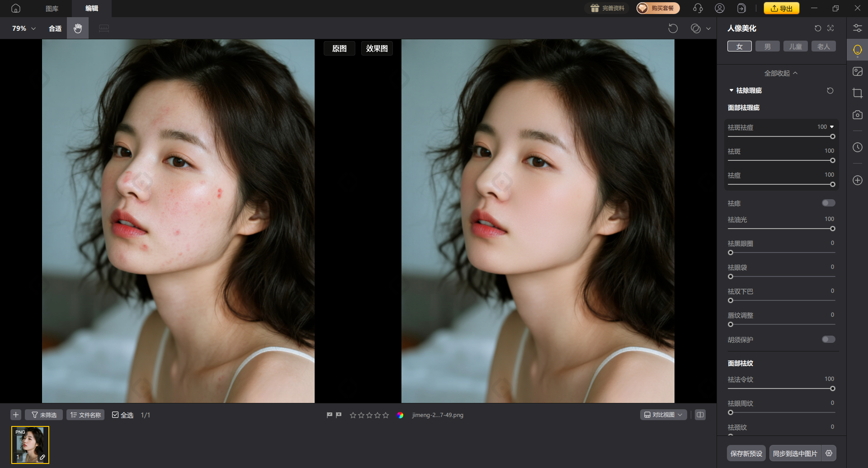Switch to the 图库 tab
The width and height of the screenshot is (868, 468).
click(52, 9)
